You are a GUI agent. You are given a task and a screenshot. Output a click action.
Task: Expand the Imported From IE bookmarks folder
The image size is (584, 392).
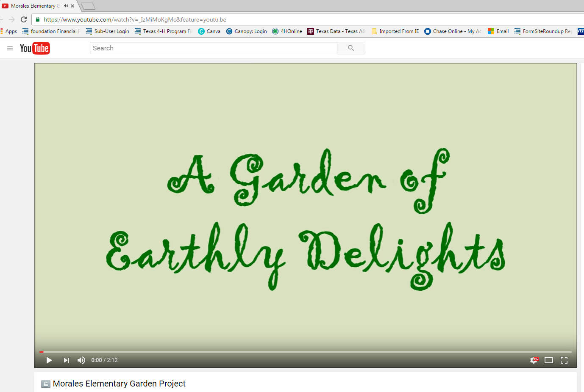[x=395, y=31]
